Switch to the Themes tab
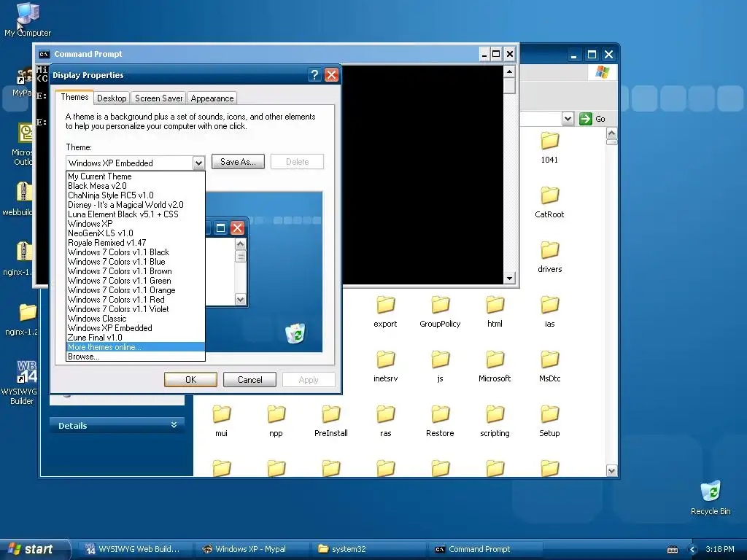The height and width of the screenshot is (560, 747). [x=74, y=97]
